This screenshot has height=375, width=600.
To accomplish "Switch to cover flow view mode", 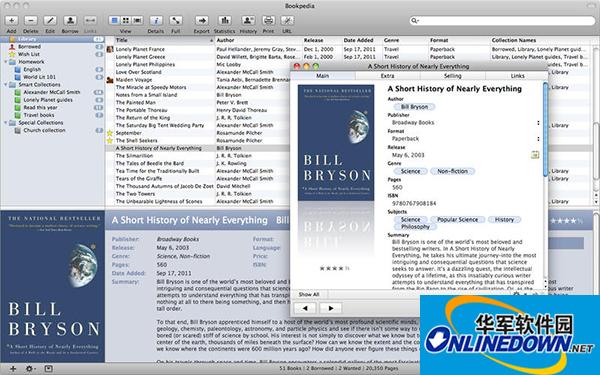I will coord(137,21).
